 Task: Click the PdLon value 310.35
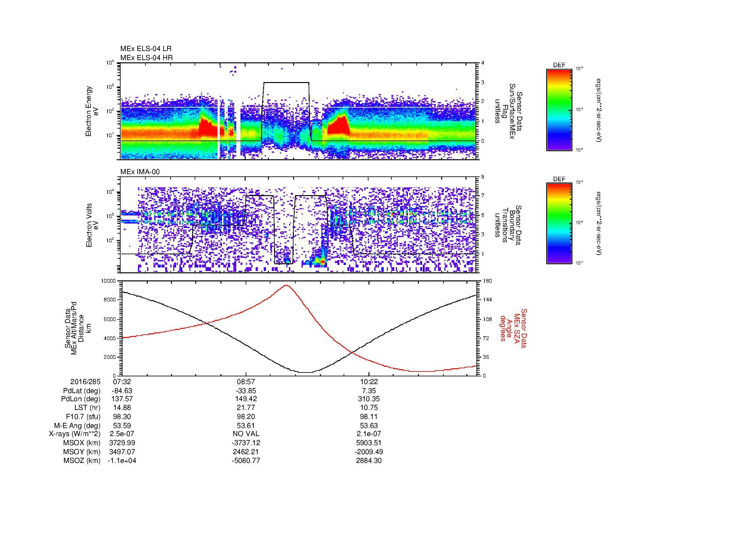click(x=369, y=399)
